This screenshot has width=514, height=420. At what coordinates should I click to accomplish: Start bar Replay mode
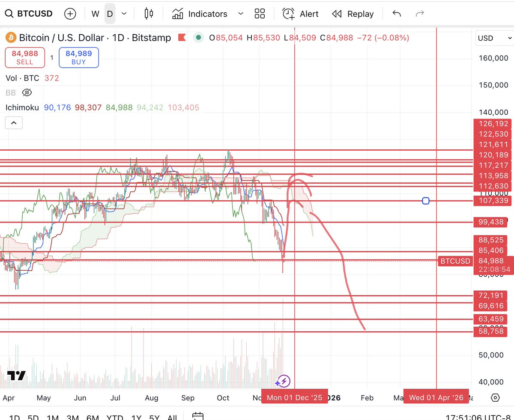[x=353, y=14]
